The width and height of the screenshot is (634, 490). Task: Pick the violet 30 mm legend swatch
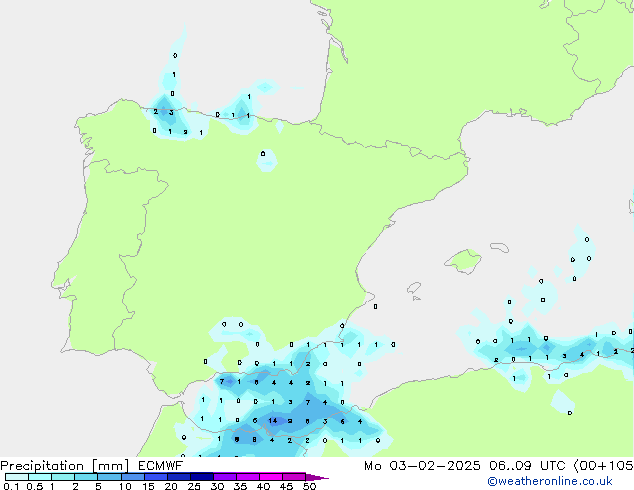pos(224,477)
